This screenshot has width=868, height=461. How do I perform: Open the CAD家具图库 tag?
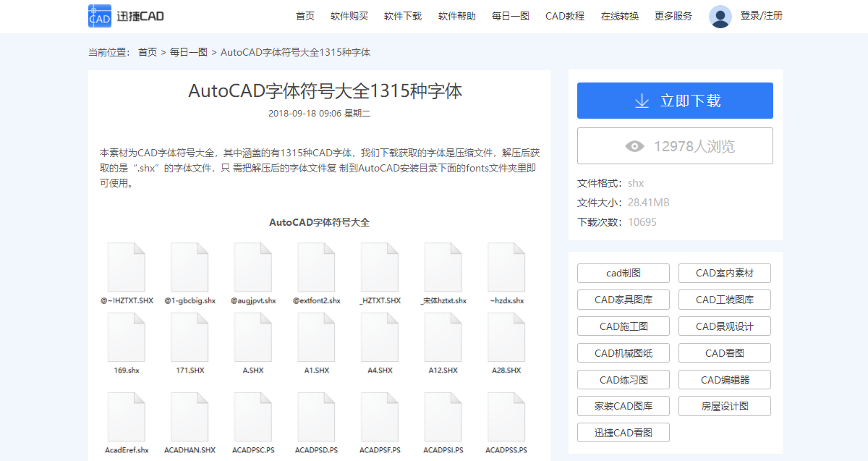pos(624,300)
